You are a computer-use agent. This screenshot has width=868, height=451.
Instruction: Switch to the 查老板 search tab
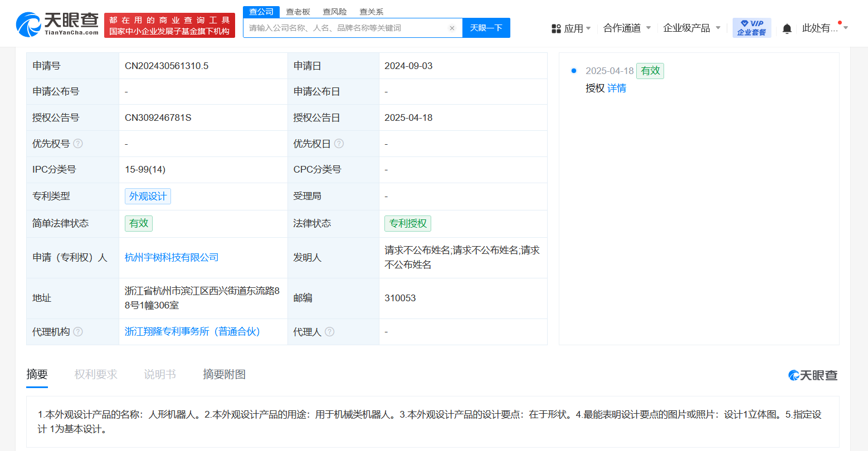(298, 12)
